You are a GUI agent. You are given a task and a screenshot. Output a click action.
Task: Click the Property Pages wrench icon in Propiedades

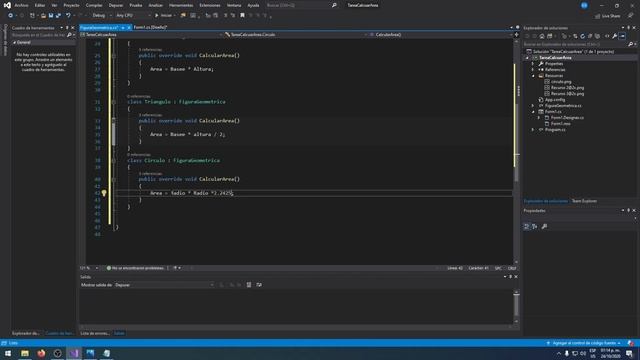coord(544,227)
